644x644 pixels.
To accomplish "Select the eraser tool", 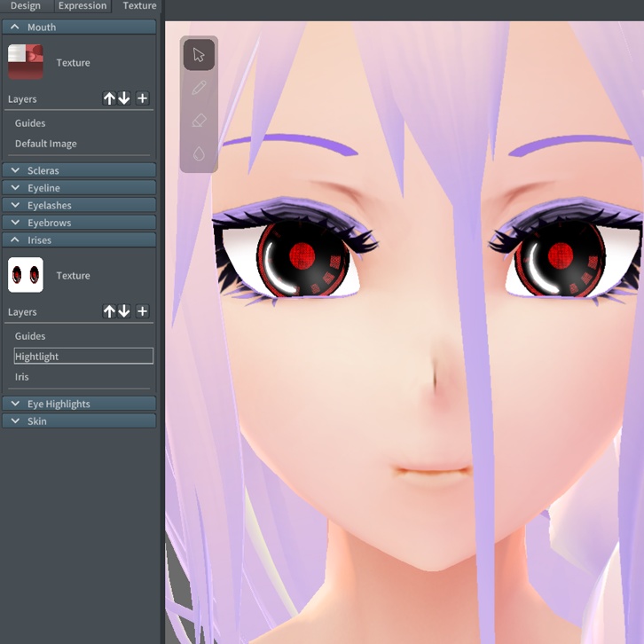I will tap(199, 121).
